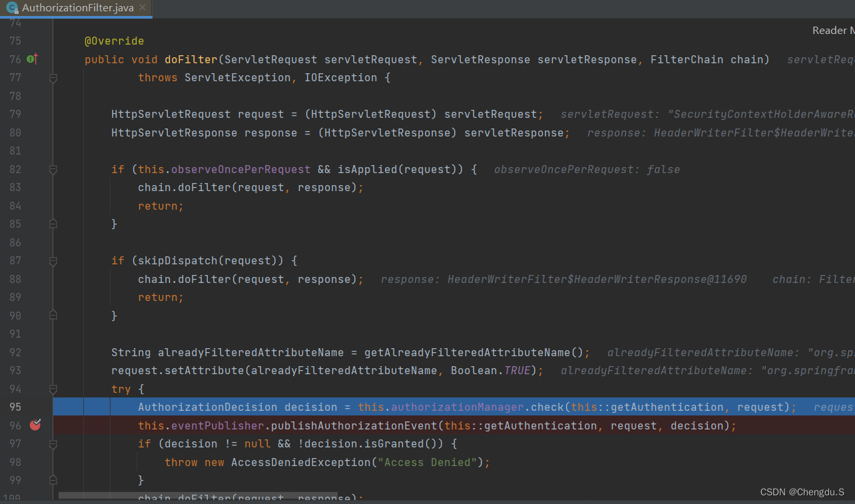Collapse the try block at line 94
The width and height of the screenshot is (855, 504).
pos(53,389)
